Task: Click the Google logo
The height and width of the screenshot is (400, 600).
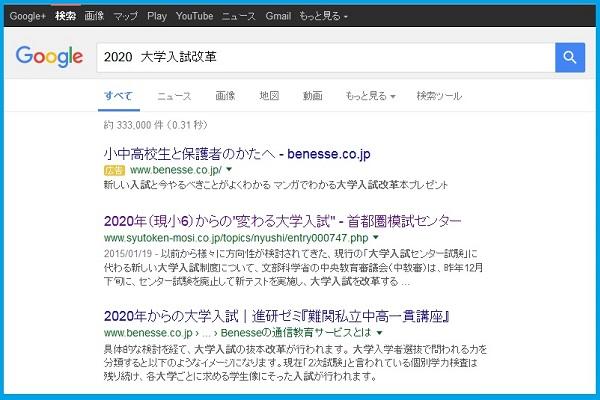Action: click(49, 56)
